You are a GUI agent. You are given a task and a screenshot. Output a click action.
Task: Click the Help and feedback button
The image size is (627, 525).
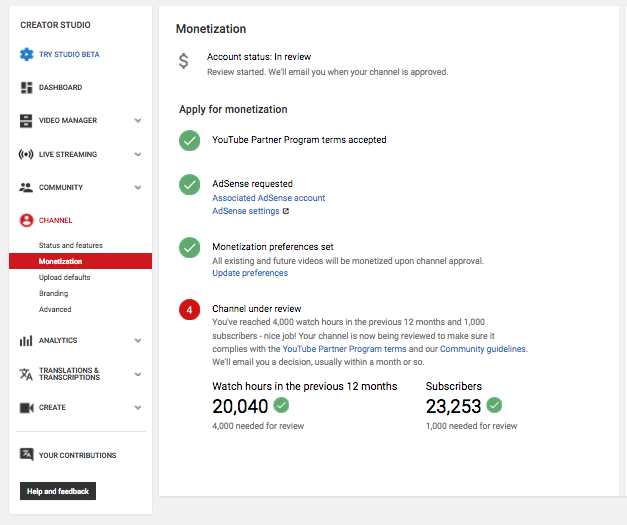(x=58, y=491)
